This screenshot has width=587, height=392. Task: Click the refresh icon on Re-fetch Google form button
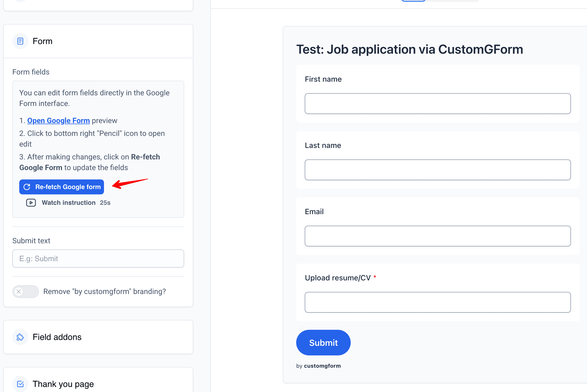[27, 187]
